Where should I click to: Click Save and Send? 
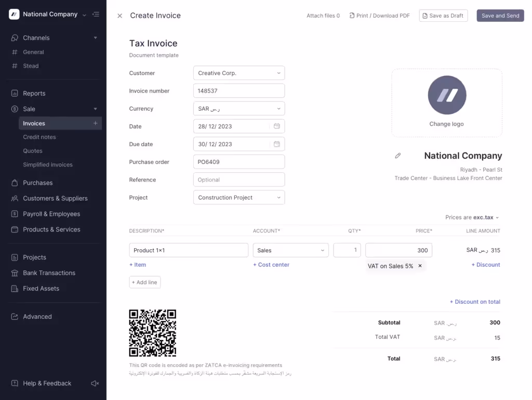[500, 16]
